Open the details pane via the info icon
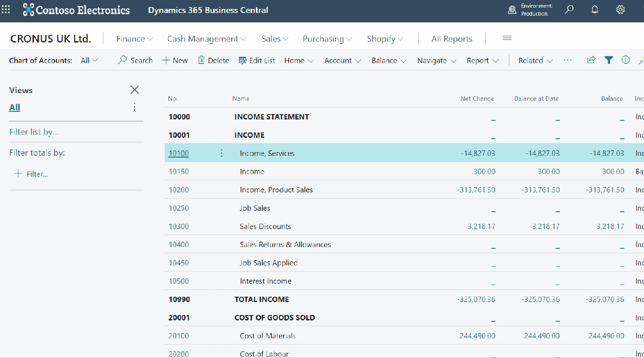Screen dimensions: 644x358 (626, 60)
